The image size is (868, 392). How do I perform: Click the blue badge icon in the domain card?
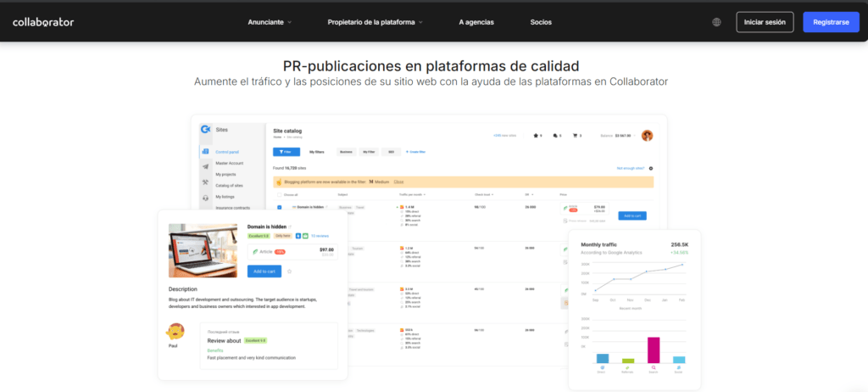298,236
